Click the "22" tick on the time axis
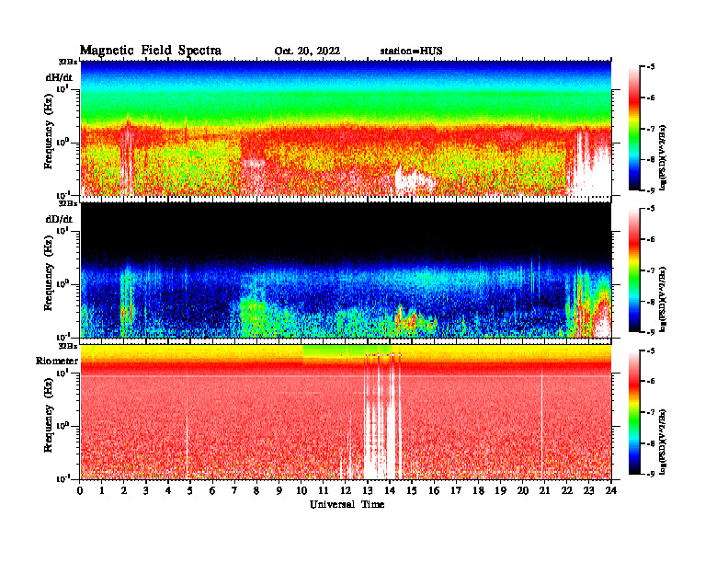 [566, 490]
